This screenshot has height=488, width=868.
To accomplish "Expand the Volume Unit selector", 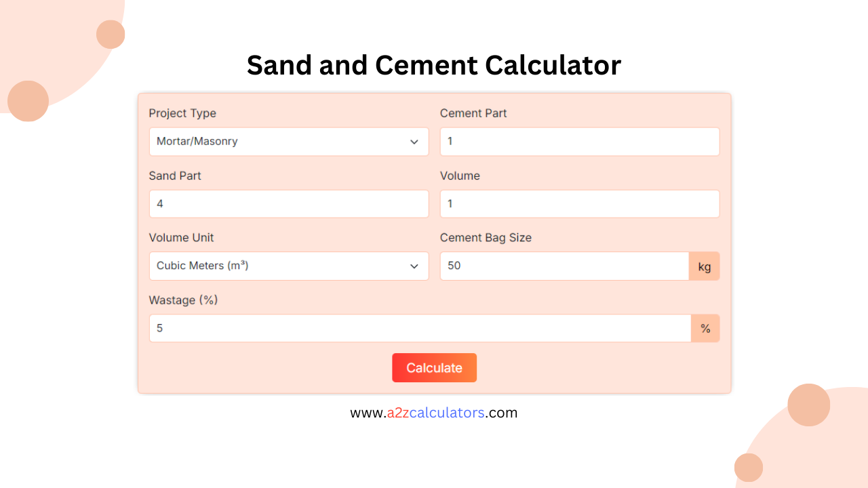I will [x=288, y=266].
